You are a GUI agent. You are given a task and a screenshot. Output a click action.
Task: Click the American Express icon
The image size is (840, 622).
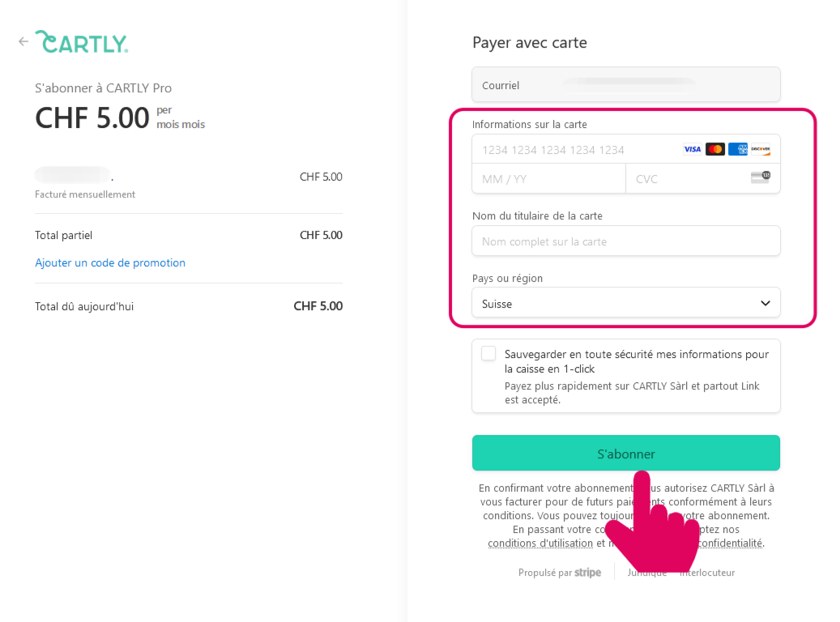[x=738, y=149]
